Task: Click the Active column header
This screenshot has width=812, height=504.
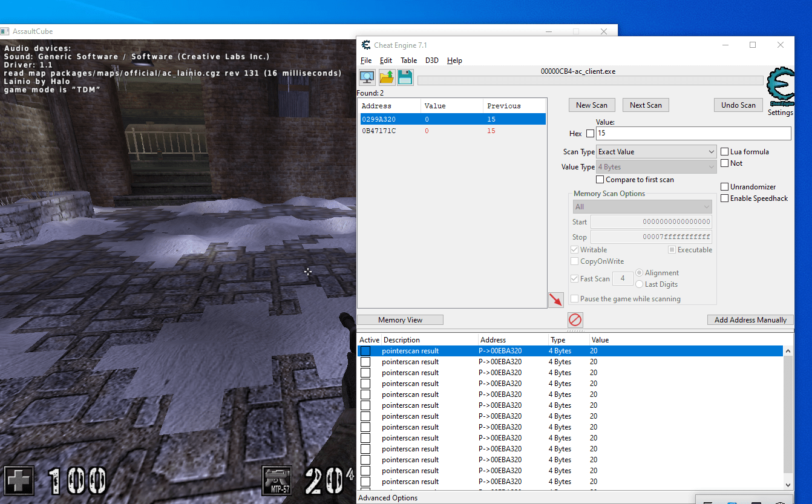Action: [x=369, y=340]
